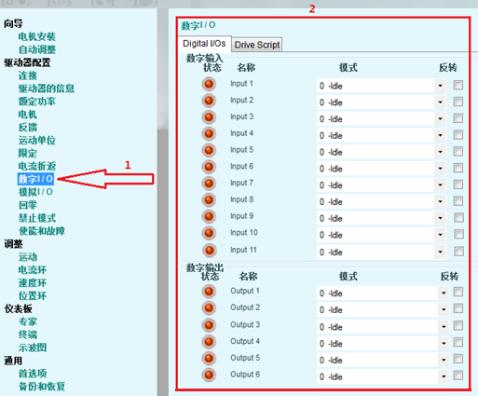The width and height of the screenshot is (478, 396).
Task: Open the 位置环 tuning page
Action: pos(32,296)
